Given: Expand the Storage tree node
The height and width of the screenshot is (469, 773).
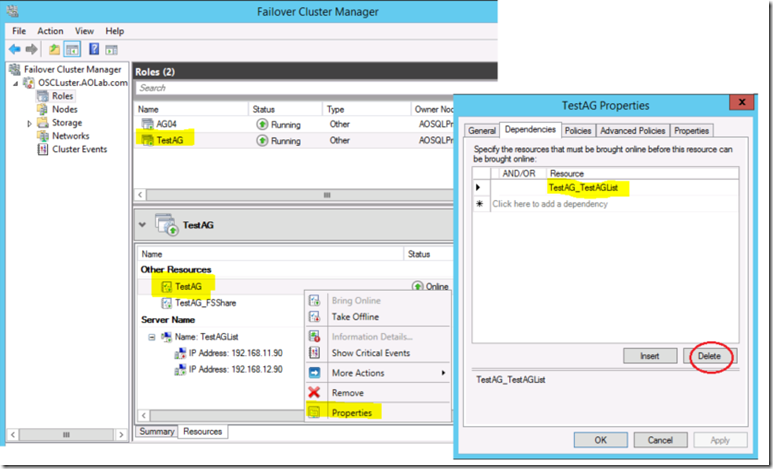Looking at the screenshot, I should point(30,123).
